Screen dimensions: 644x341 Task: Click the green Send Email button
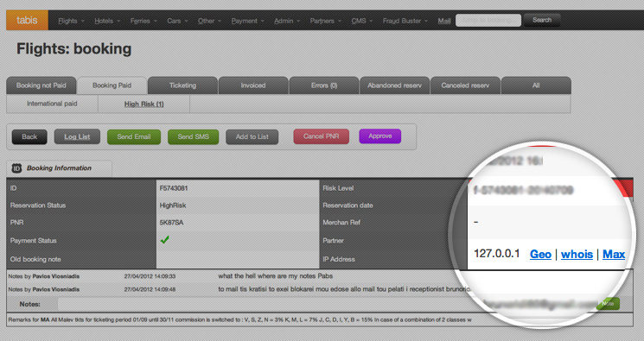[134, 136]
